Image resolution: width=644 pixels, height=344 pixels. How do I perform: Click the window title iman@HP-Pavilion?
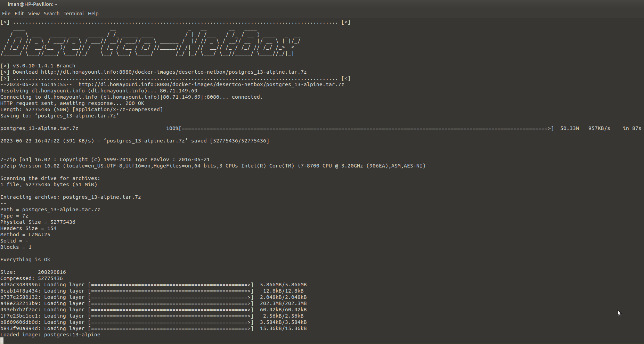click(x=33, y=4)
